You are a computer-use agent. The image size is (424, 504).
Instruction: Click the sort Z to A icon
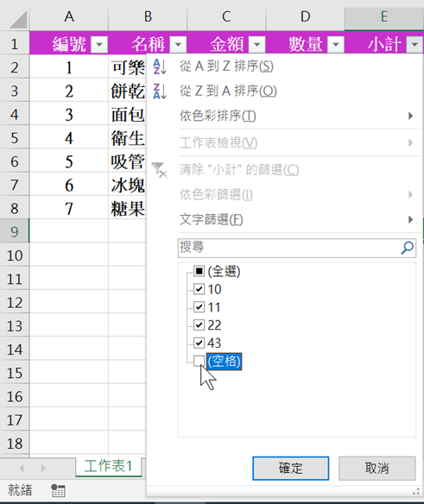[x=160, y=91]
